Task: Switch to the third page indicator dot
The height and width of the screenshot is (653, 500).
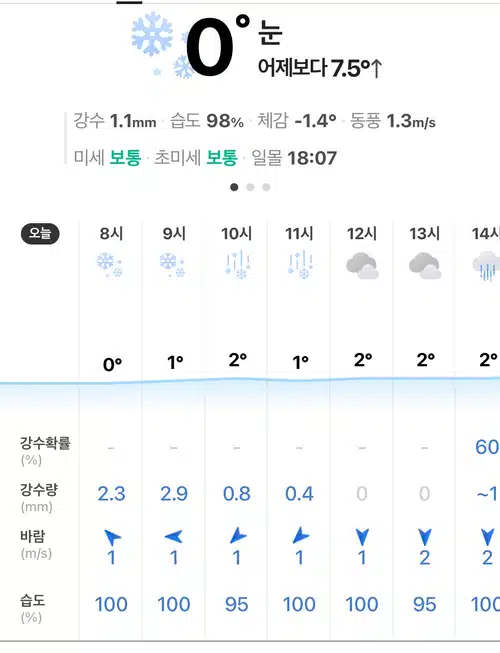Action: [x=266, y=187]
